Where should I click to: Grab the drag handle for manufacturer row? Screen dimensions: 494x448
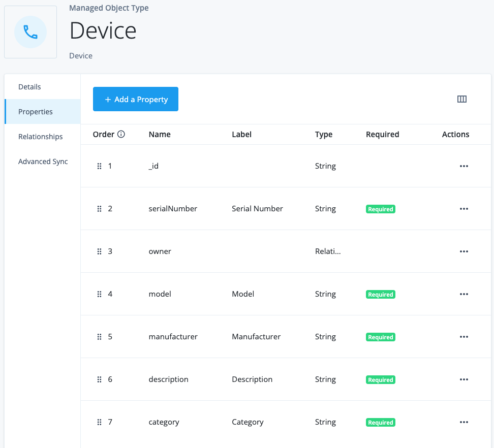coord(99,337)
